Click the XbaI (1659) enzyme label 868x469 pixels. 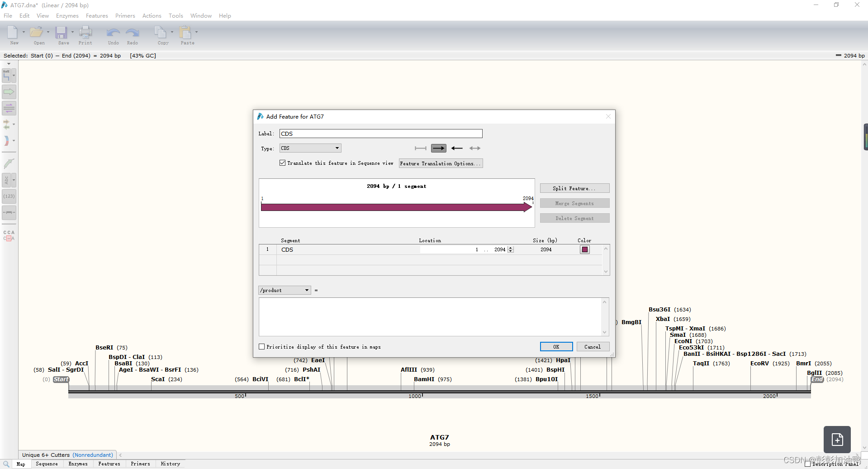tap(673, 319)
